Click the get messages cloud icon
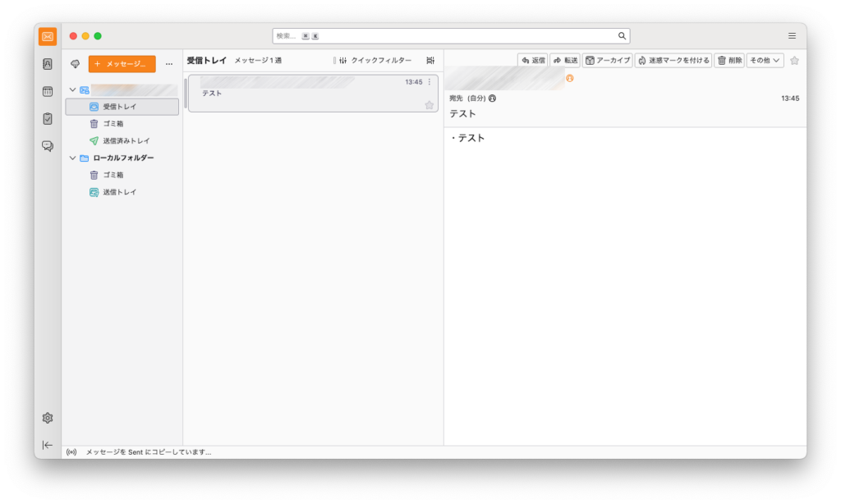Viewport: 841px width, 504px height. (x=76, y=63)
